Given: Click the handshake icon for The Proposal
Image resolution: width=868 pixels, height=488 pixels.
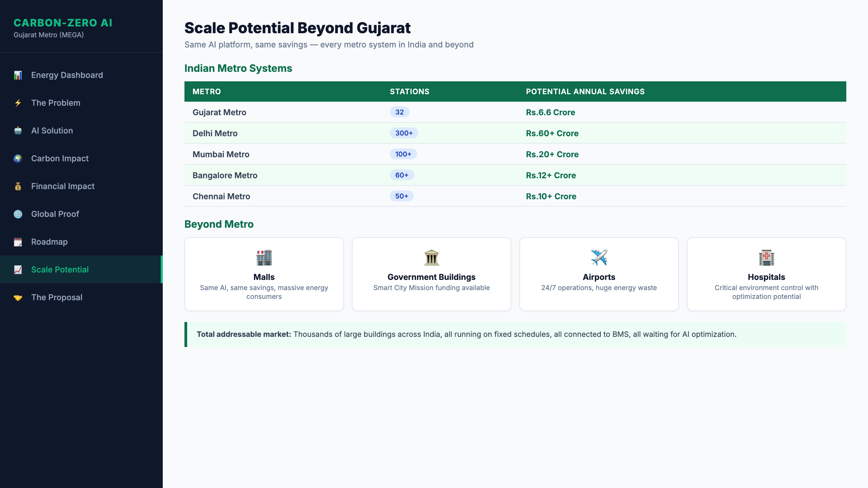Looking at the screenshot, I should coord(18,298).
